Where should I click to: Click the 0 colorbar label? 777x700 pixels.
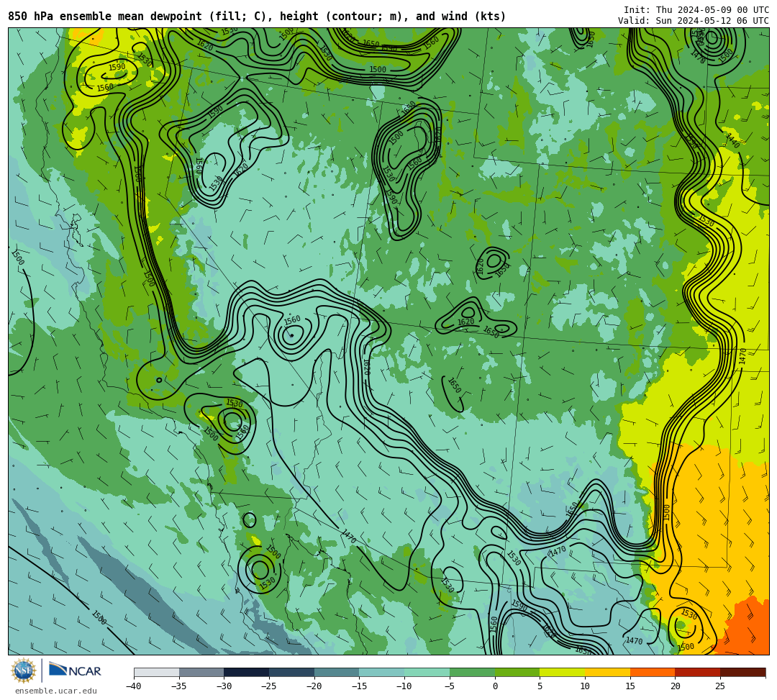[494, 686]
